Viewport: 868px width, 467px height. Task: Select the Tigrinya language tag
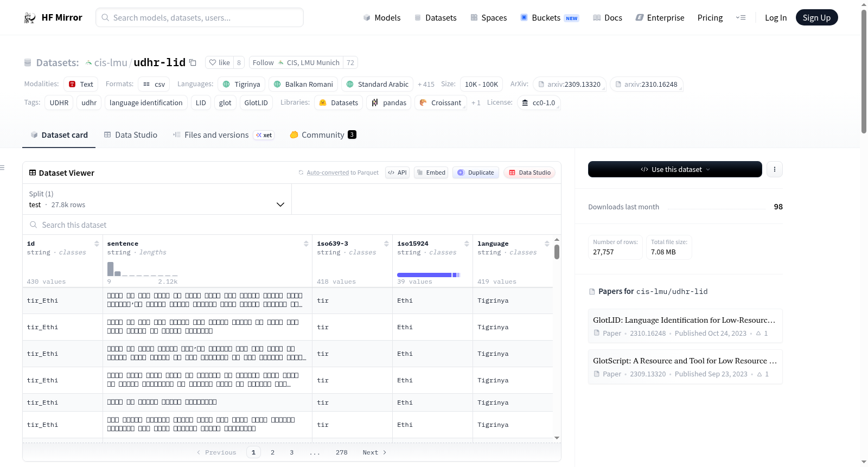[241, 84]
